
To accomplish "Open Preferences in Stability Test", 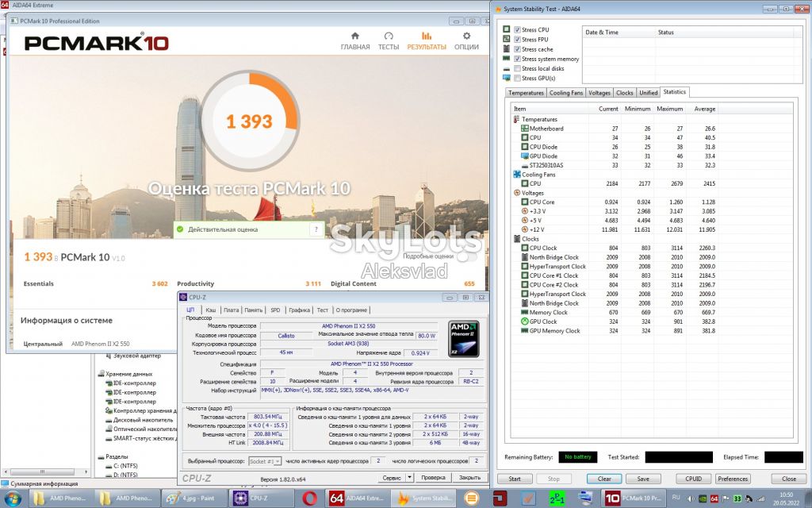I will click(733, 479).
